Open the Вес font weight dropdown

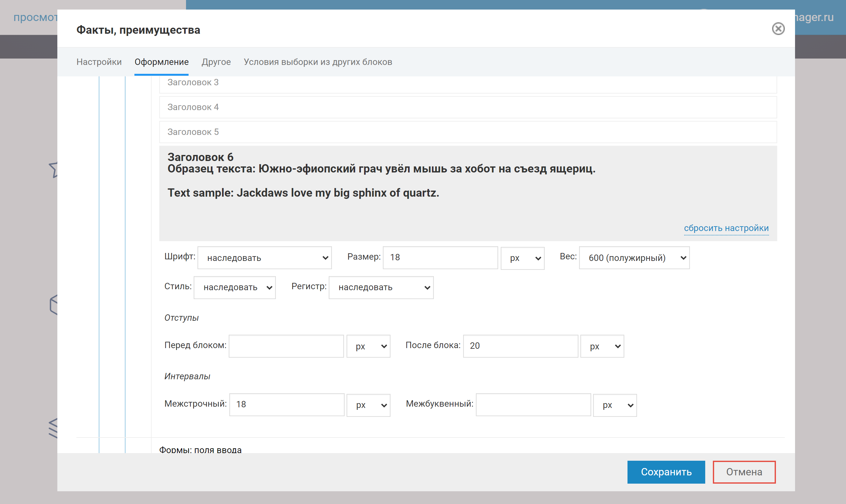[634, 258]
